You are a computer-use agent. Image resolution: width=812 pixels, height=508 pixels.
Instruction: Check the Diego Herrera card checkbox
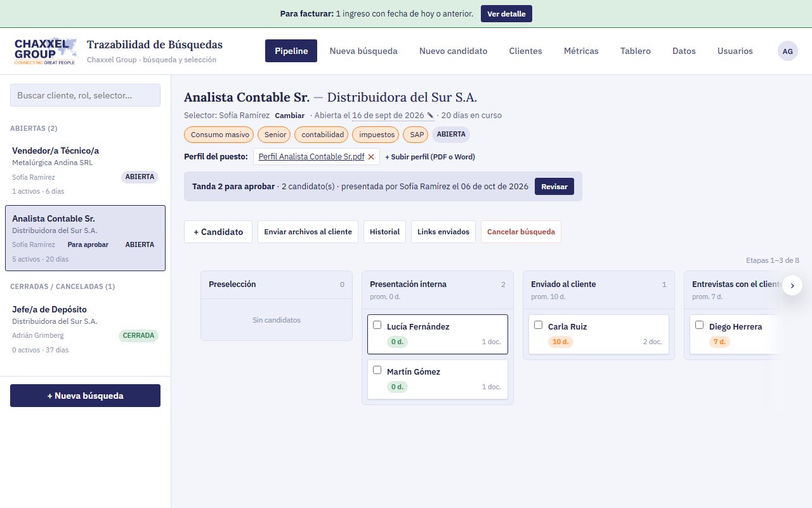click(700, 325)
